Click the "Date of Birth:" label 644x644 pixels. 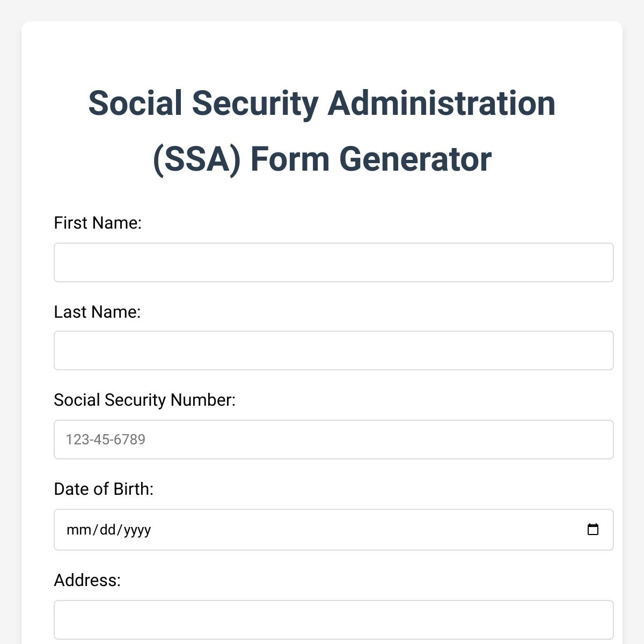104,489
